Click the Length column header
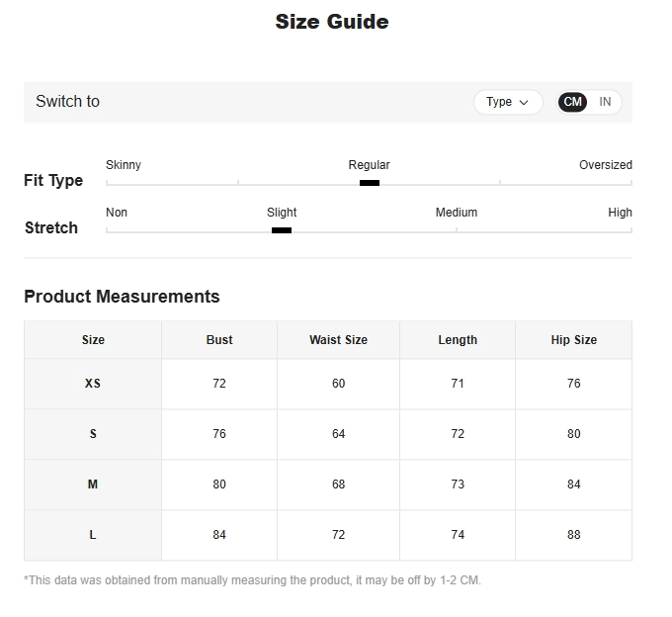Image resolution: width=672 pixels, height=617 pixels. click(458, 340)
